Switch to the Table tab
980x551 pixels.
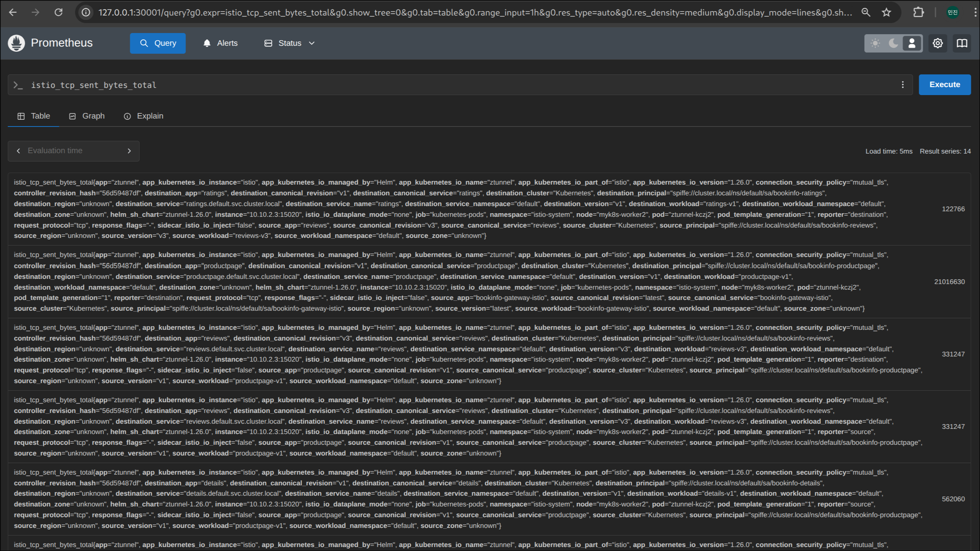coord(33,116)
